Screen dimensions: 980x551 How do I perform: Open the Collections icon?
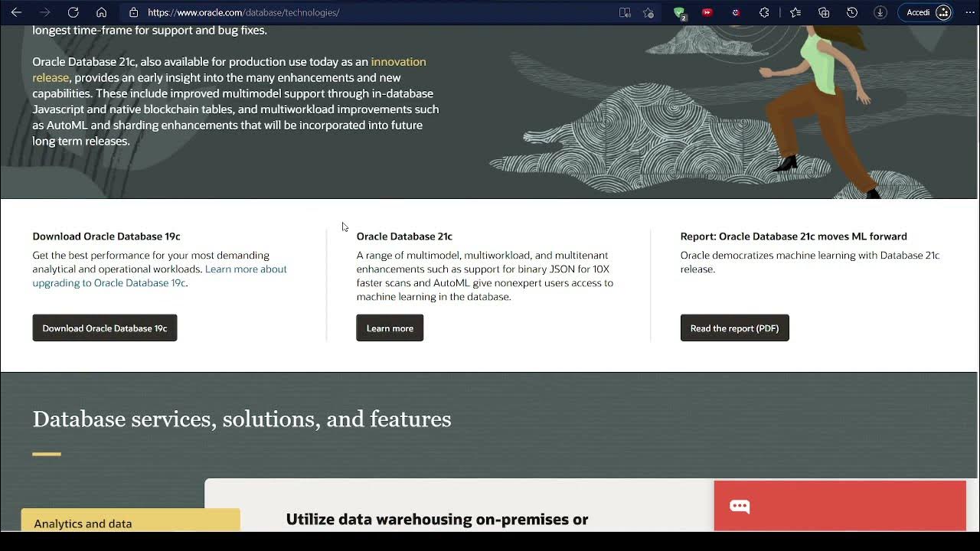(824, 12)
